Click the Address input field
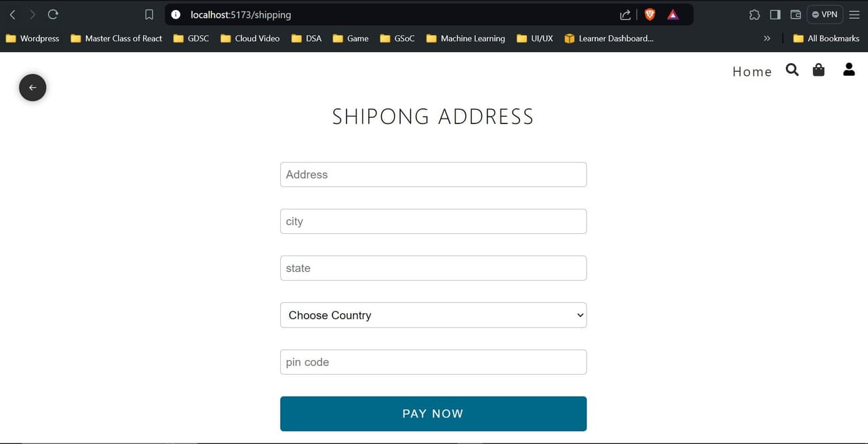 (x=433, y=175)
